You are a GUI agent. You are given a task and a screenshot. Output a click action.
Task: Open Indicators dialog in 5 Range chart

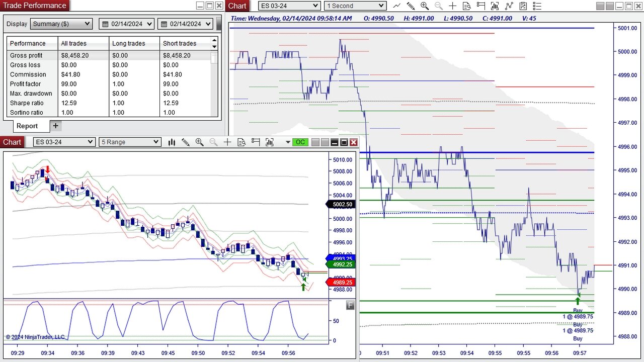(270, 142)
